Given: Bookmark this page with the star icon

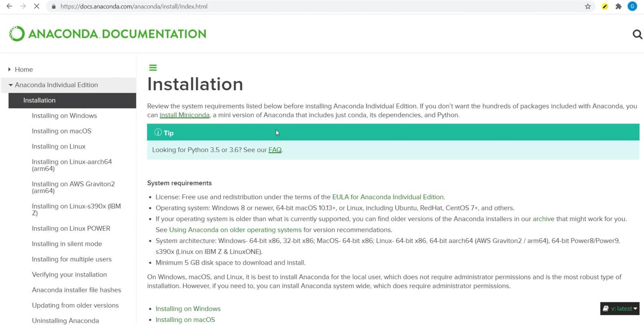Looking at the screenshot, I should [x=588, y=7].
